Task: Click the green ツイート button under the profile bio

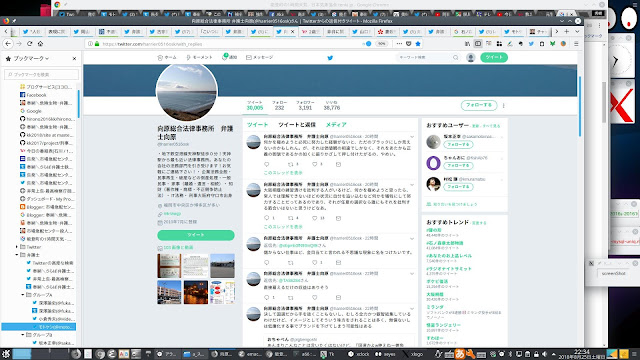Action: coord(196,235)
